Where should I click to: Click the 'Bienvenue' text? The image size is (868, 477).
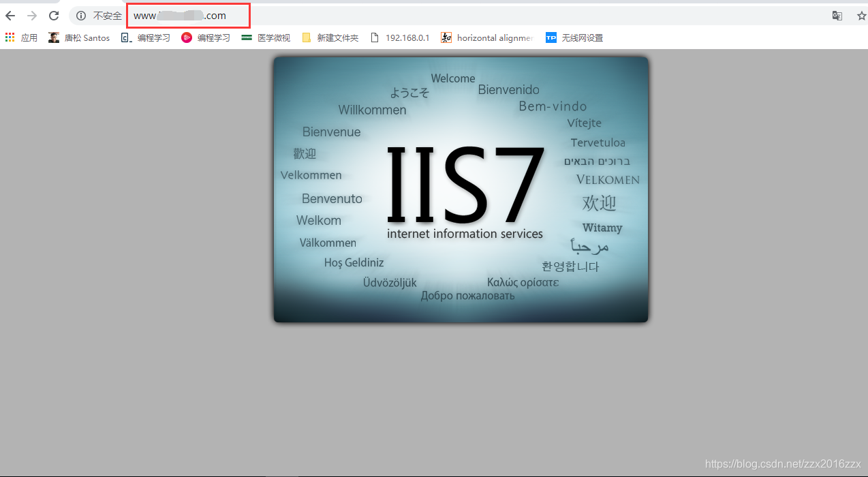click(332, 132)
